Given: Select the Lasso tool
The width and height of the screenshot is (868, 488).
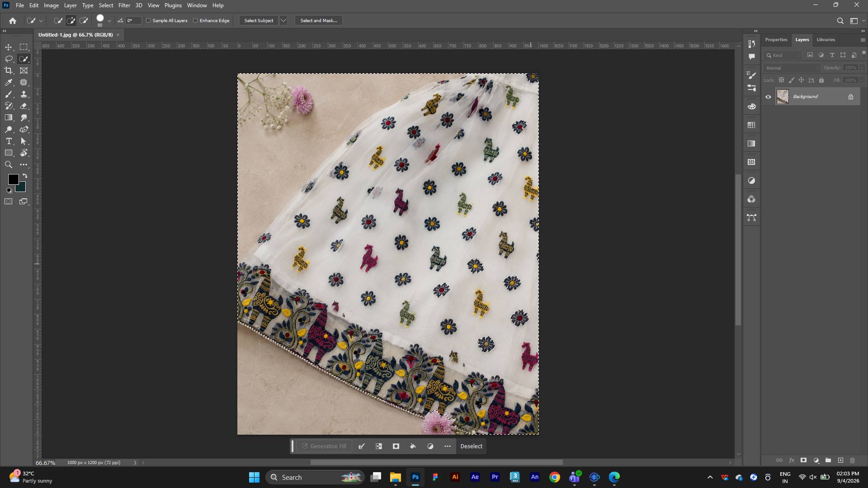Looking at the screenshot, I should [x=9, y=59].
